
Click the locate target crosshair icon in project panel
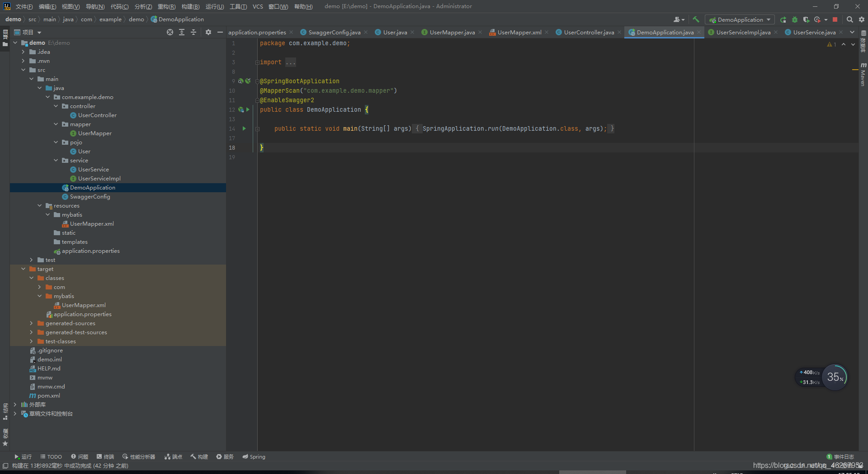tap(170, 32)
